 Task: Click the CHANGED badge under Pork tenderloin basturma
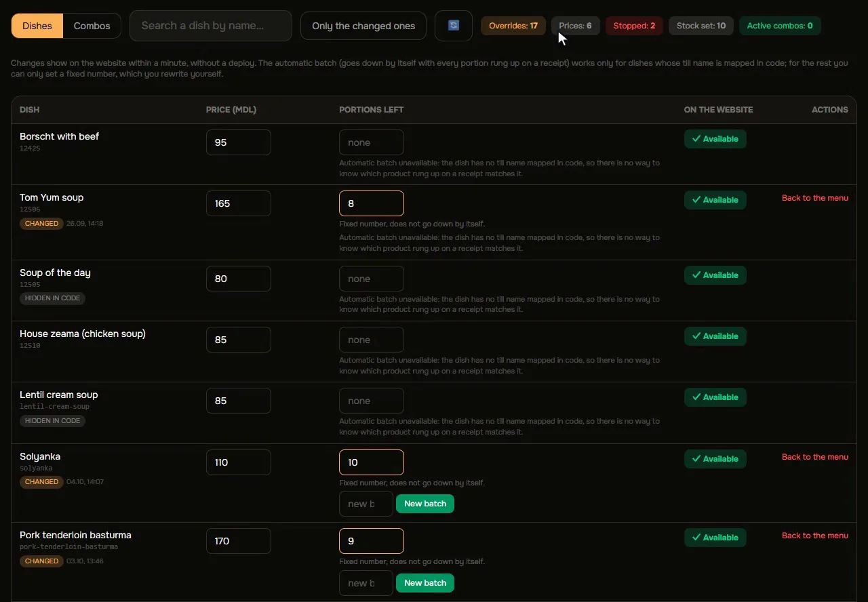tap(41, 561)
